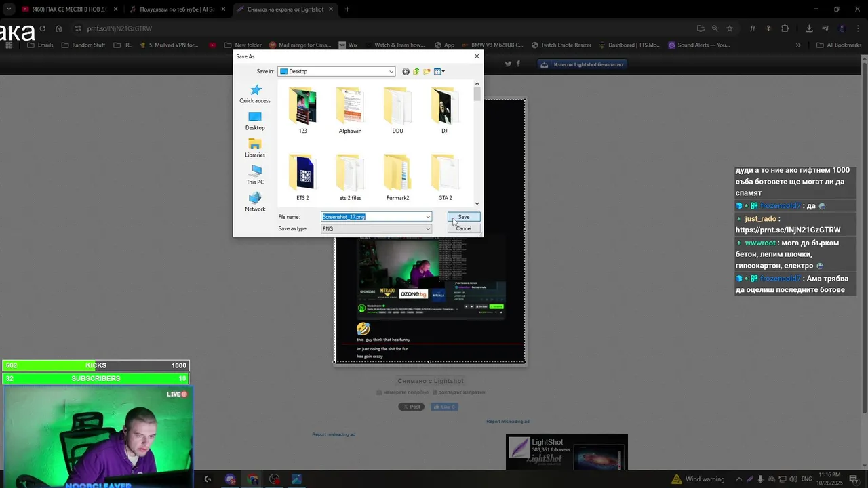
Task: Click the Post button under the screenshot
Action: tap(411, 407)
